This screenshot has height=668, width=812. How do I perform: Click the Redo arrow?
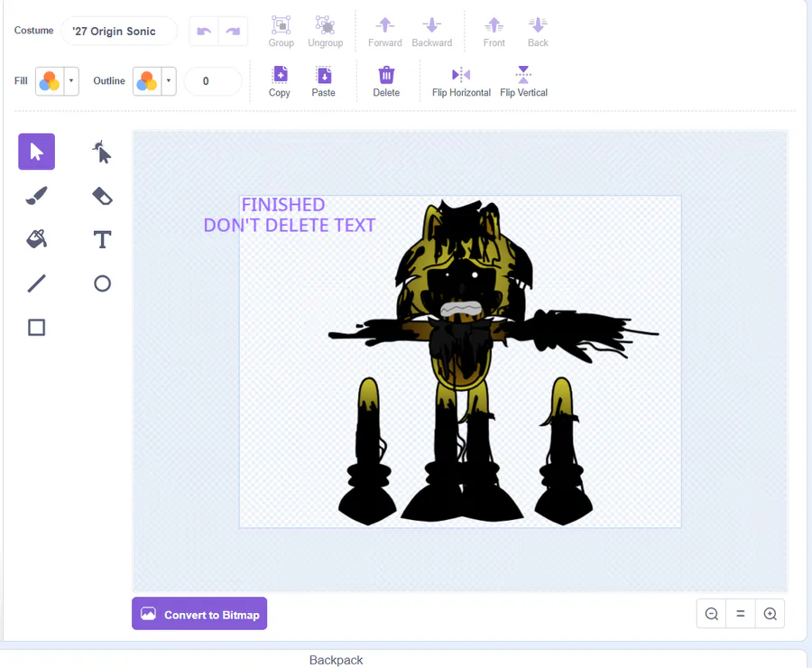point(233,31)
